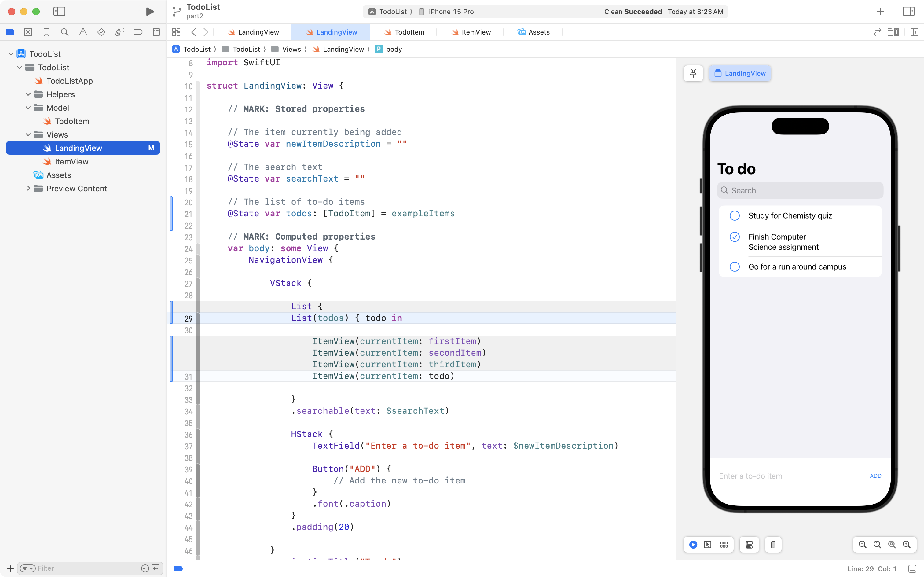Open the Bookmark navigator icon
The width and height of the screenshot is (924, 577).
point(46,32)
